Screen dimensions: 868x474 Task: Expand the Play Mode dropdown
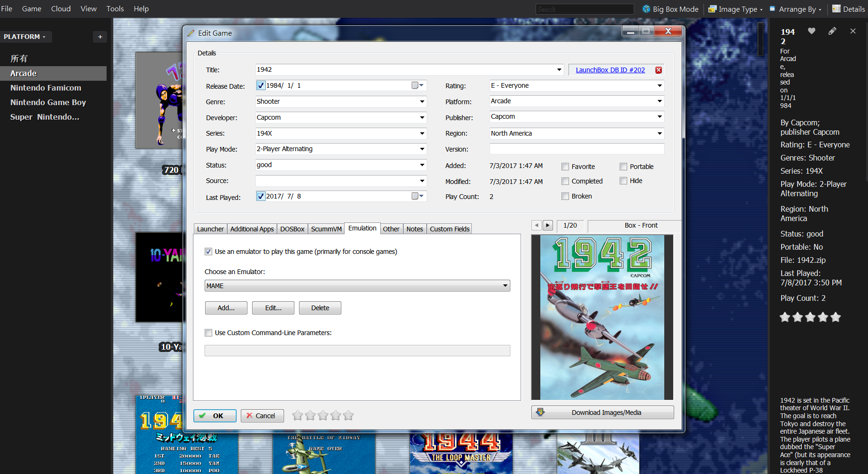pyautogui.click(x=422, y=149)
